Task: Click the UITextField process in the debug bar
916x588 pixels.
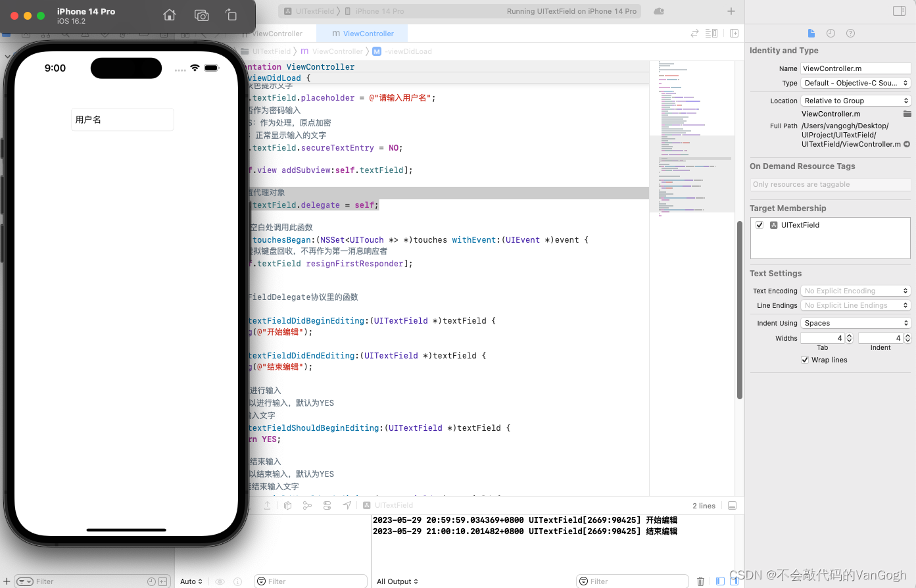Action: 388,505
